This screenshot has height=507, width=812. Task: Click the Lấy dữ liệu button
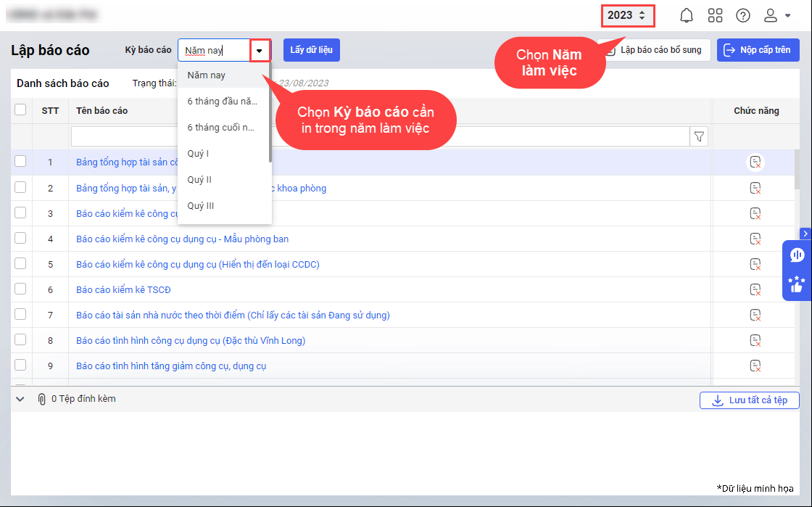click(x=311, y=50)
